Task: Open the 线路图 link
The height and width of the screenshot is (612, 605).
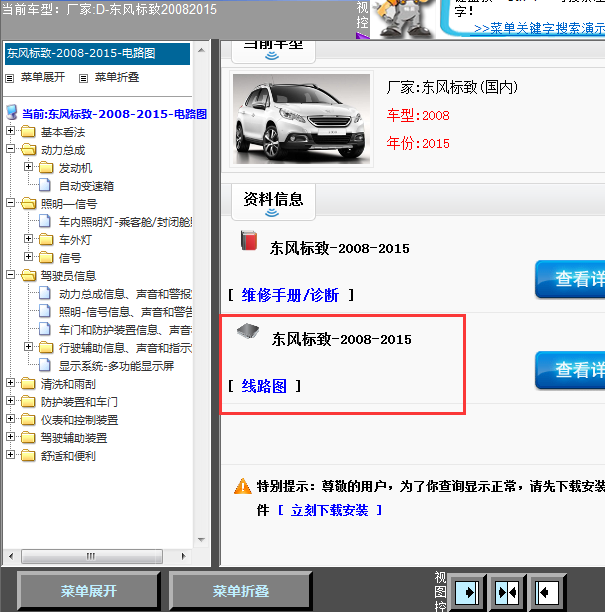Action: (264, 386)
